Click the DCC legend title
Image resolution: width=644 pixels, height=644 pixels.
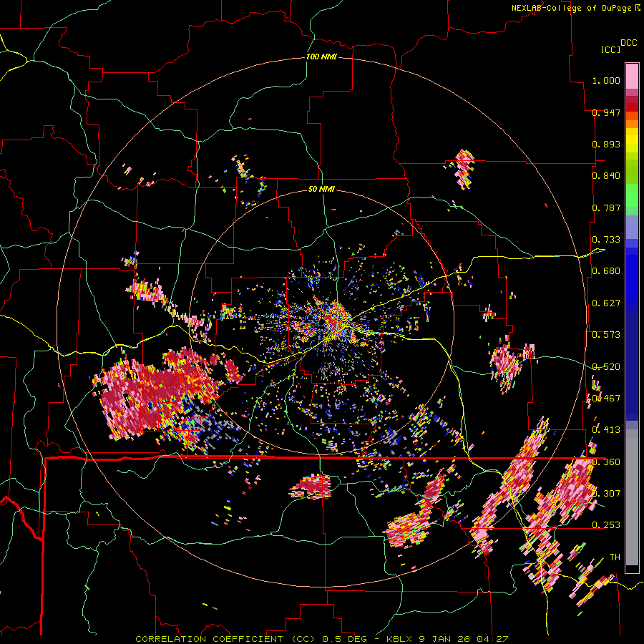click(628, 43)
